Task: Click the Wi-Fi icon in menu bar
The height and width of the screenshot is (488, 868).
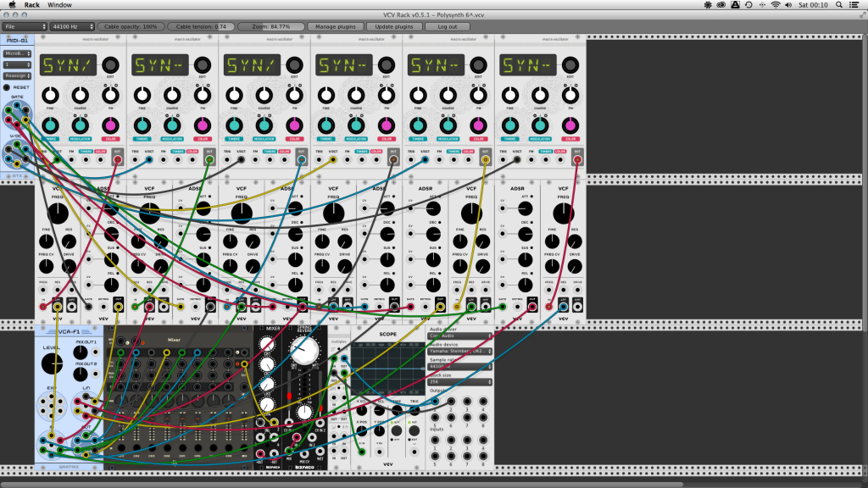Action: (x=776, y=5)
